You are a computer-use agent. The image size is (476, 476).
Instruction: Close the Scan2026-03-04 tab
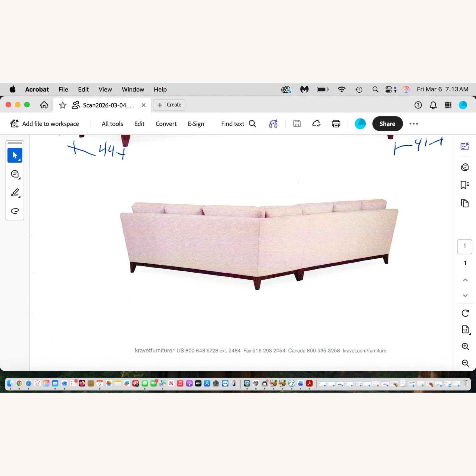[x=143, y=105]
